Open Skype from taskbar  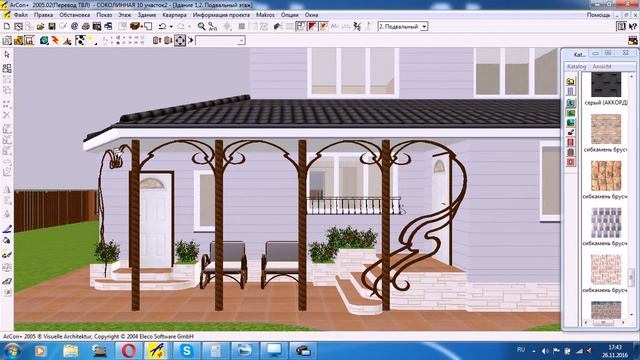(x=186, y=351)
